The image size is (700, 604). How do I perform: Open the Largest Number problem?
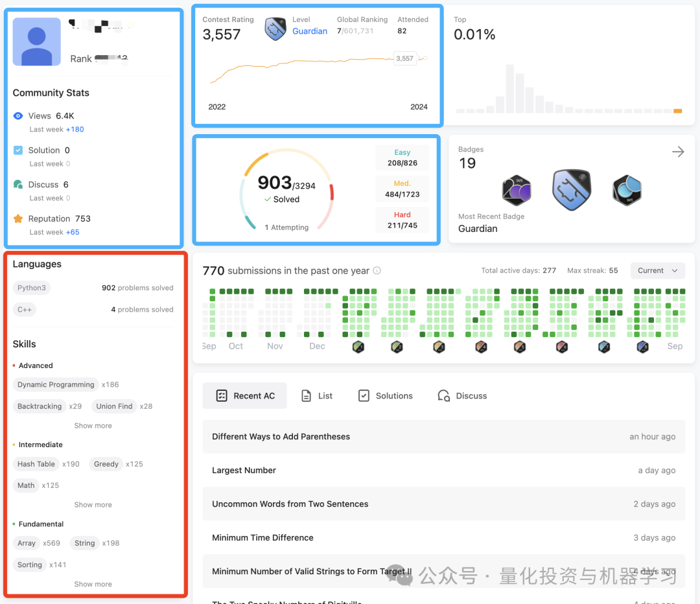point(443,470)
